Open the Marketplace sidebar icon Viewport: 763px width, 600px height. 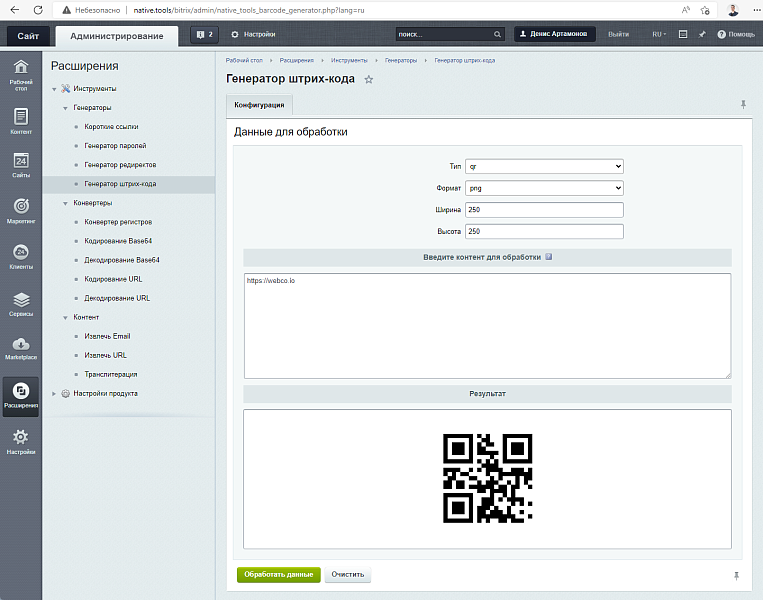tap(20, 348)
